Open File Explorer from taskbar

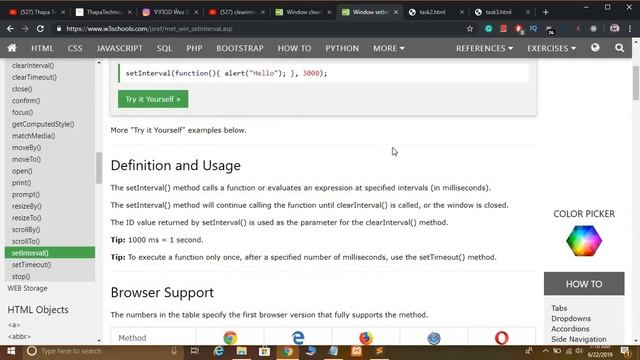point(242,351)
